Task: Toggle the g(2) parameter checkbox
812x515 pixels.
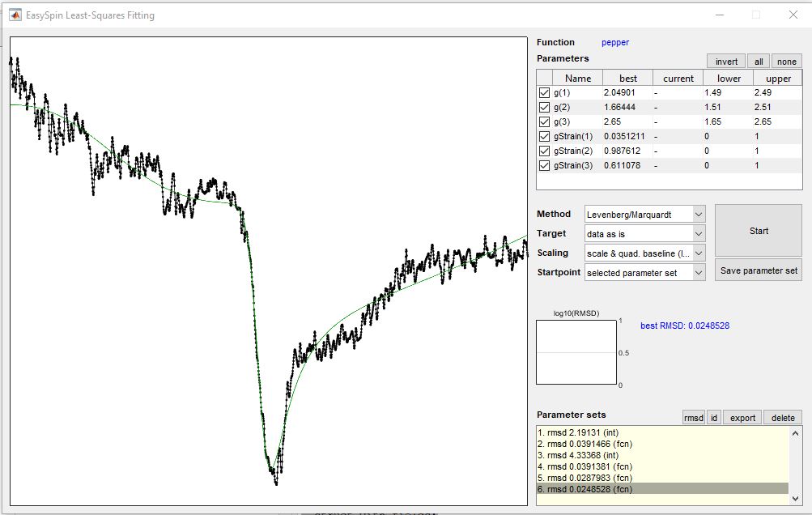Action: coord(544,107)
